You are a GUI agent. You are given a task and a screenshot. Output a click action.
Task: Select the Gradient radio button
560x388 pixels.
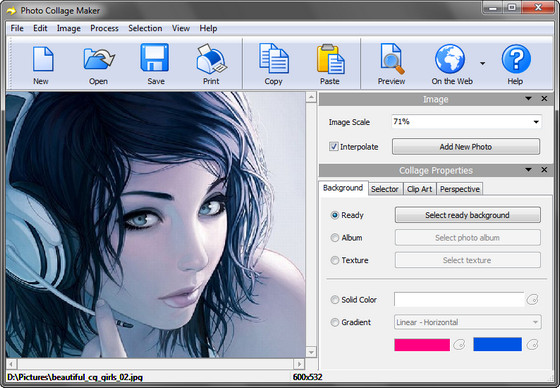(335, 322)
